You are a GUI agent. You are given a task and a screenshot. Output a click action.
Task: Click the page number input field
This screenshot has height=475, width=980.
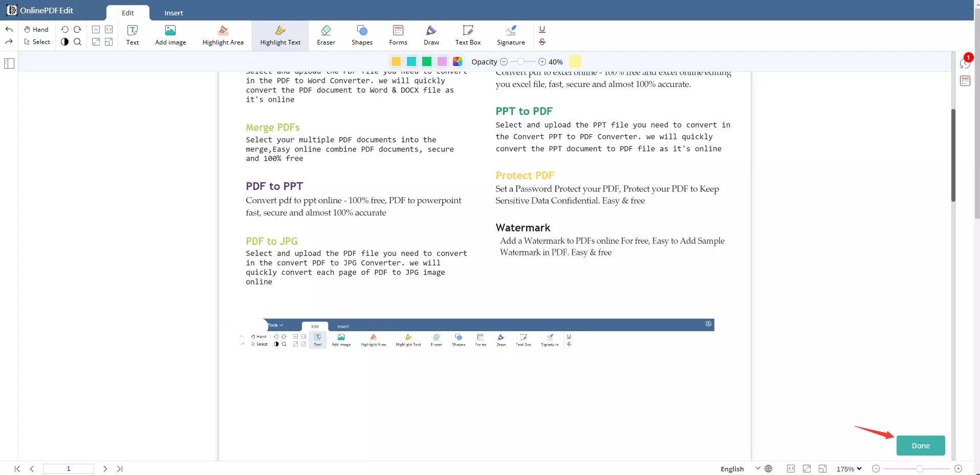[68, 469]
